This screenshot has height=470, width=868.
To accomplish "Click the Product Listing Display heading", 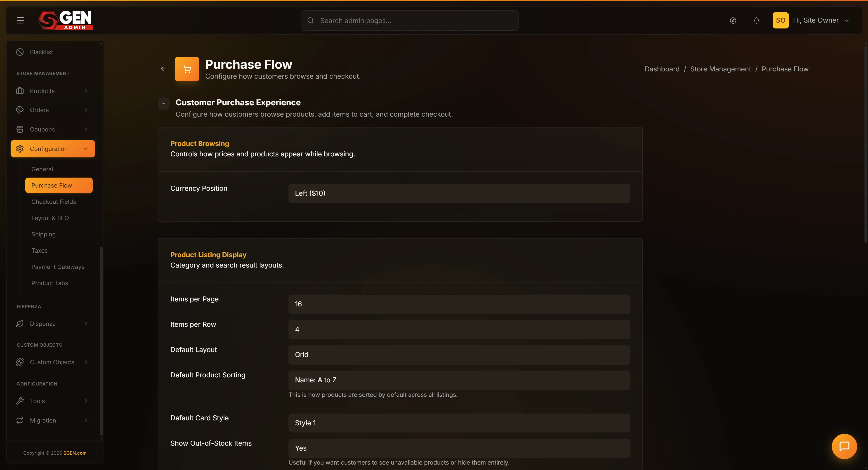I will pyautogui.click(x=208, y=255).
